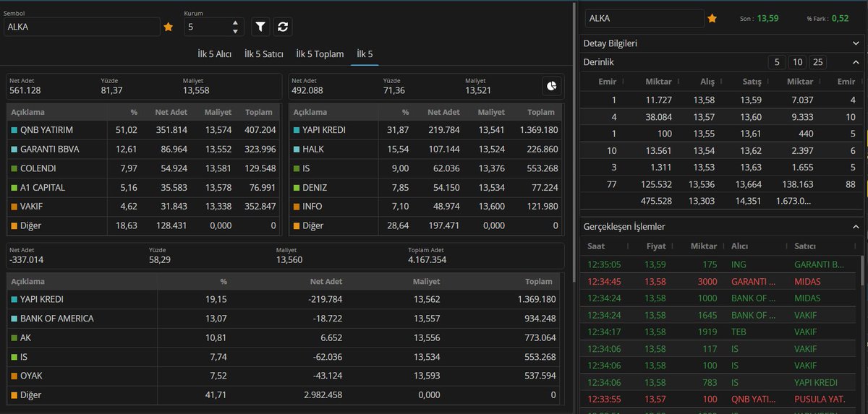Click the Sembol input field containing ALKA
This screenshot has height=414, width=868.
coord(82,27)
